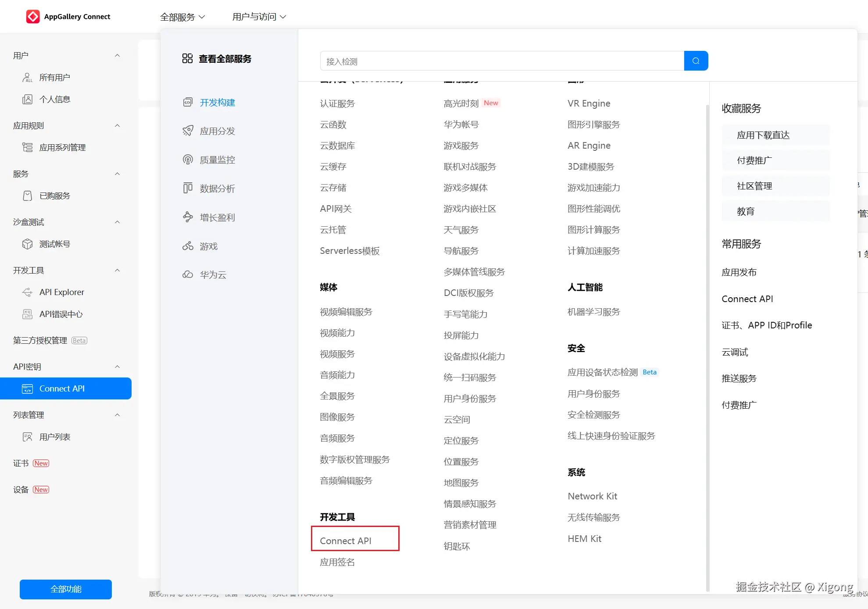
Task: Collapse the 开发工具 sidebar section
Action: coord(117,270)
